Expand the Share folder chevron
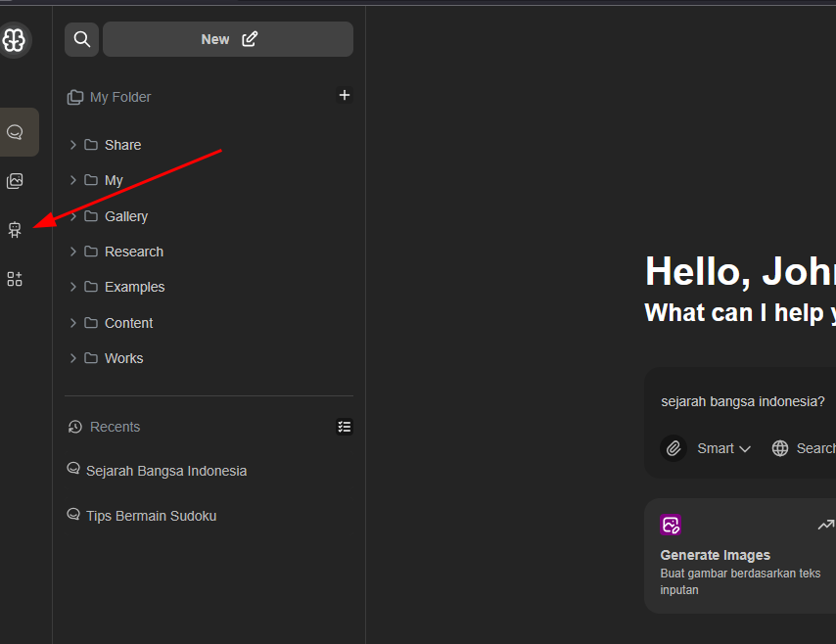Viewport: 836px width, 644px height. pos(72,145)
